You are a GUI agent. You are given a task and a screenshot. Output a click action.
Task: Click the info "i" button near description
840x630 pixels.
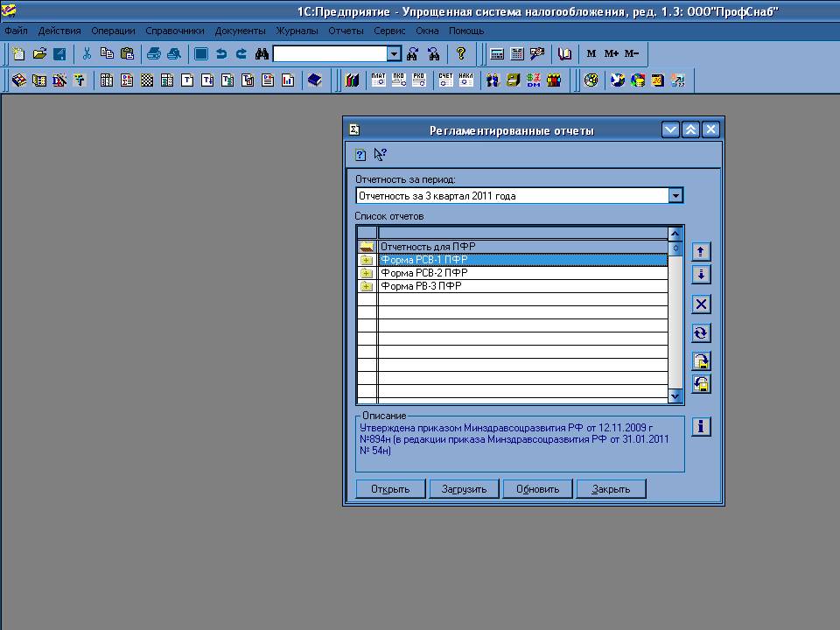click(x=701, y=426)
